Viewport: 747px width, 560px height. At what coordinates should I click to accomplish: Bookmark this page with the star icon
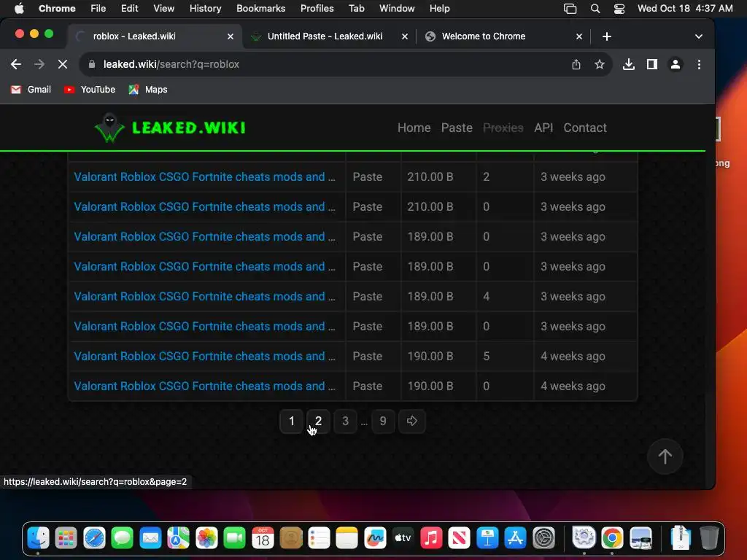pyautogui.click(x=600, y=64)
